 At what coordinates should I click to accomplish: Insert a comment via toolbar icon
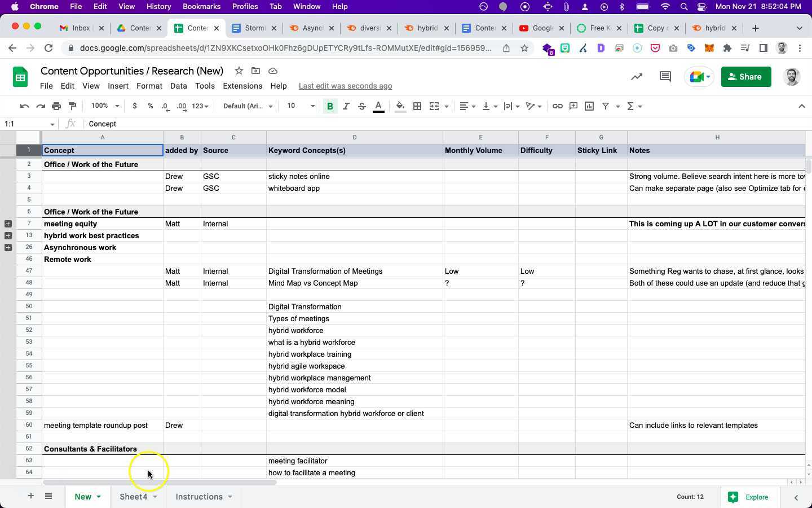pos(573,106)
